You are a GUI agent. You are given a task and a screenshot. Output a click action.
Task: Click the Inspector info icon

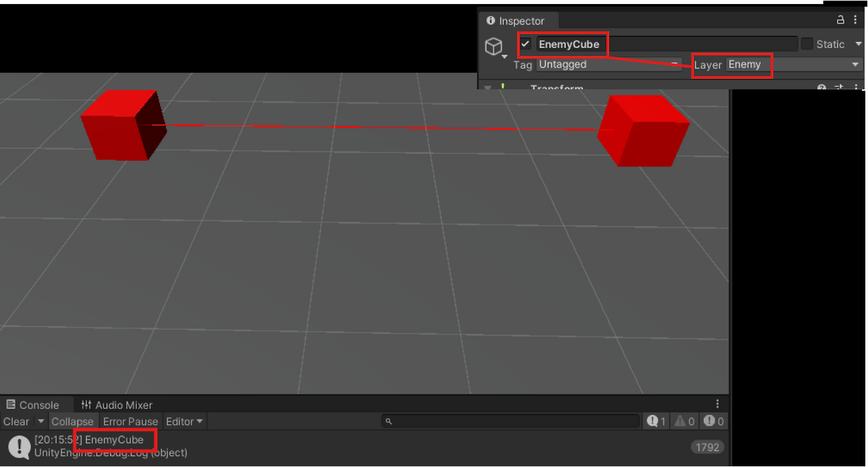tap(490, 21)
